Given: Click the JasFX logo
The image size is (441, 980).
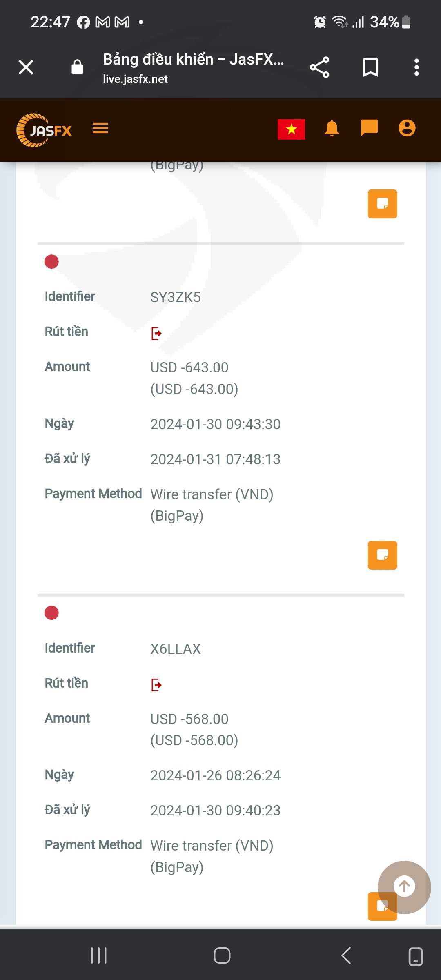Looking at the screenshot, I should point(44,130).
